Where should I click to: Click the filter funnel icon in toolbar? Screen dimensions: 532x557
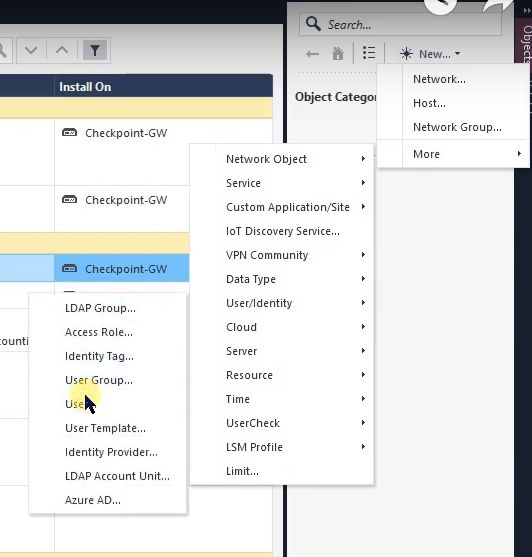click(x=94, y=50)
